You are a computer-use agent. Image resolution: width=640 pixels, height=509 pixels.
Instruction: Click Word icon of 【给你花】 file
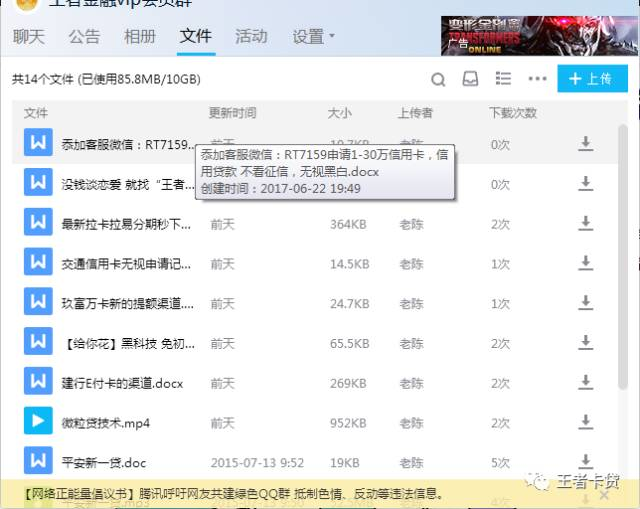(38, 341)
